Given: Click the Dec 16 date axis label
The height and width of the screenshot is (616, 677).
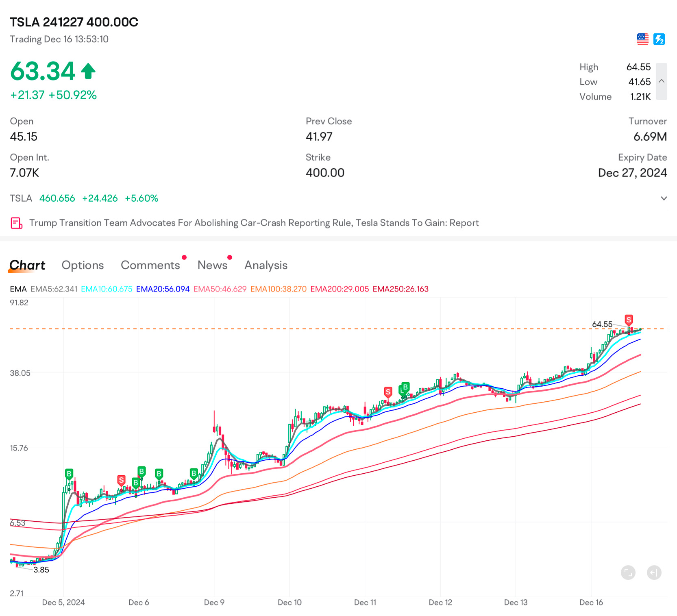Looking at the screenshot, I should coord(591,603).
